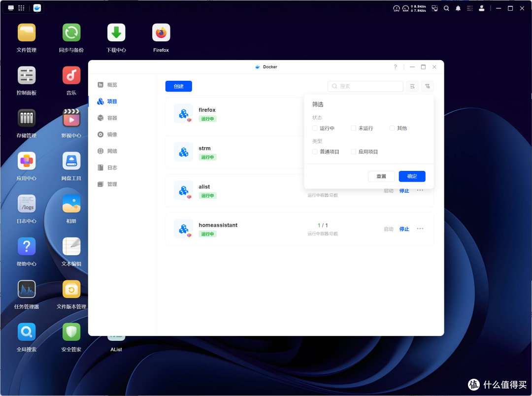The width and height of the screenshot is (532, 396).
Task: Open more options for the alist project
Action: pos(420,190)
